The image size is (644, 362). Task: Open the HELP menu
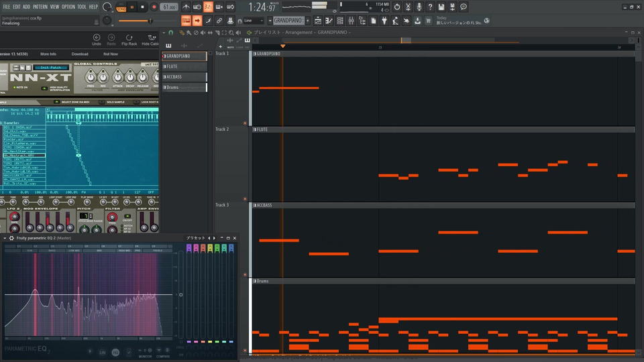click(x=94, y=7)
